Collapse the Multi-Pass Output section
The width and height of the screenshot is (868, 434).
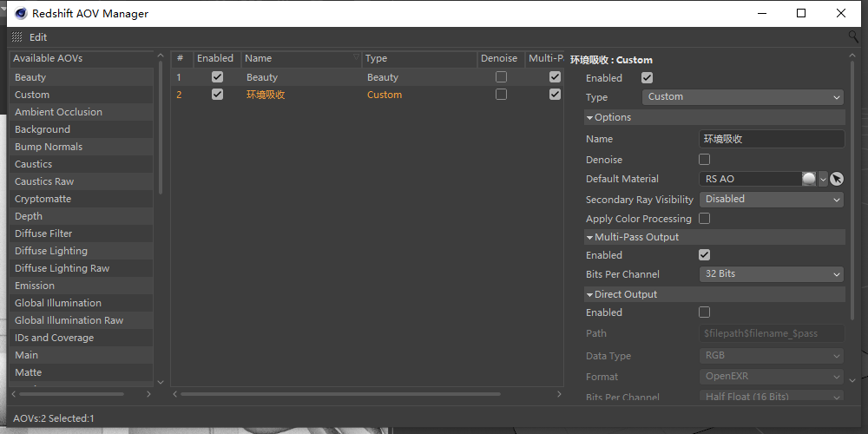589,237
